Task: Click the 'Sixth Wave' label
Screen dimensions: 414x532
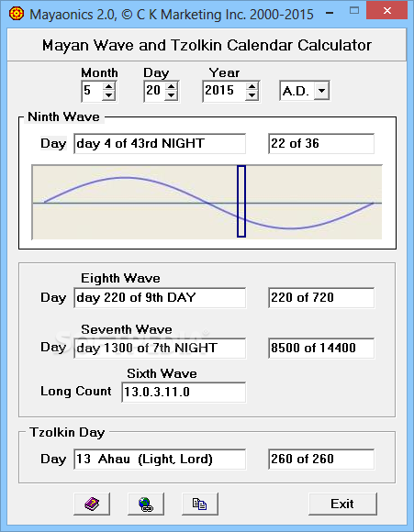Action: (x=162, y=373)
